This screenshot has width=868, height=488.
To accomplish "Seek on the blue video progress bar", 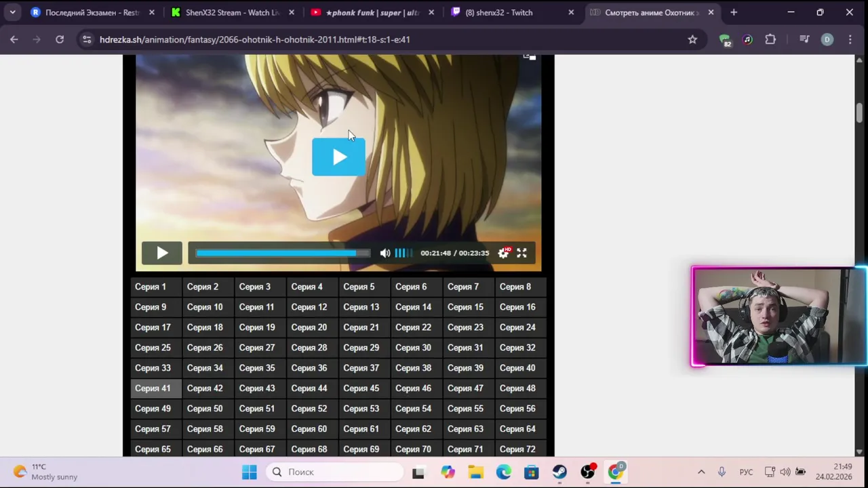I will [283, 253].
